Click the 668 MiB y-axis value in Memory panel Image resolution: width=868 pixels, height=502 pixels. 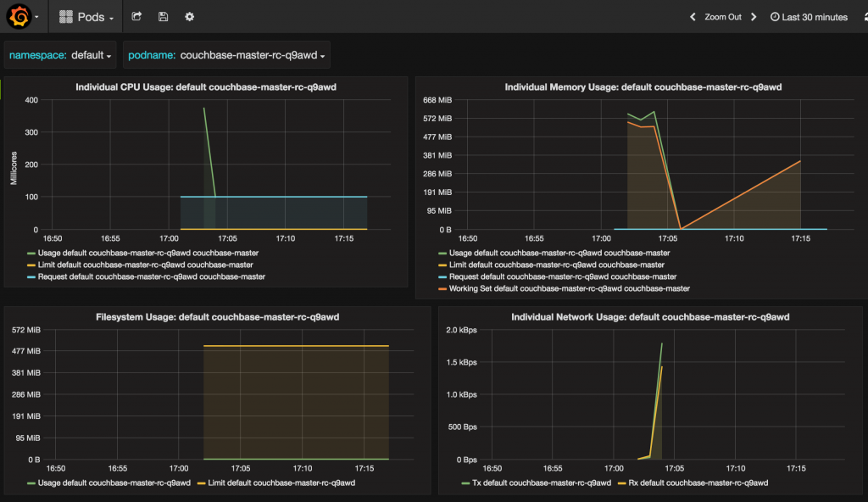pos(437,100)
